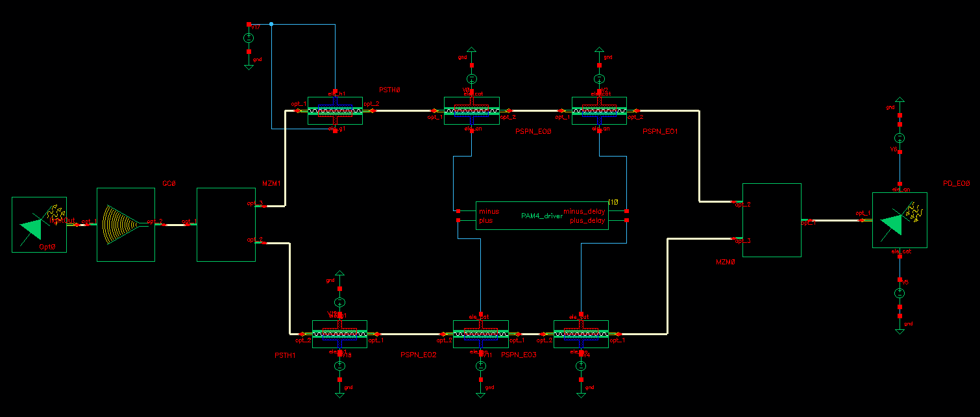Click the PSTH0 instance label

389,90
